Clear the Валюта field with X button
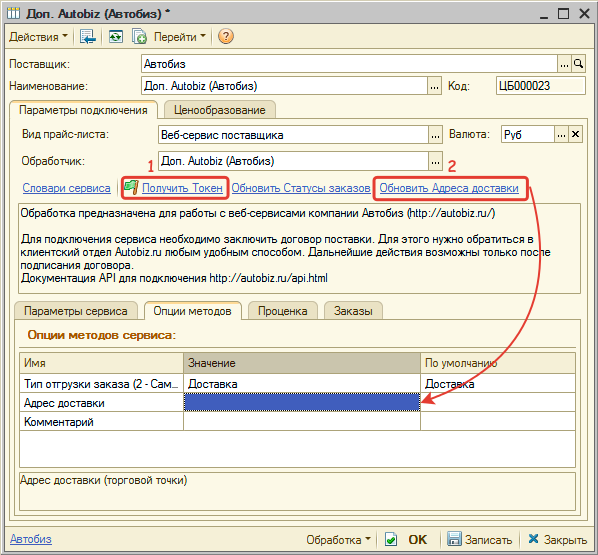 [575, 135]
